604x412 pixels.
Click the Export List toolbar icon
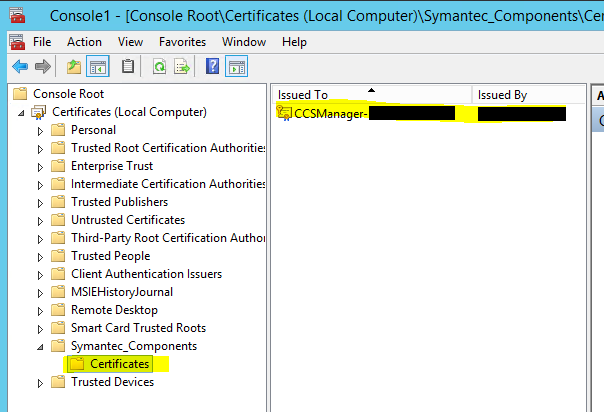pyautogui.click(x=182, y=67)
